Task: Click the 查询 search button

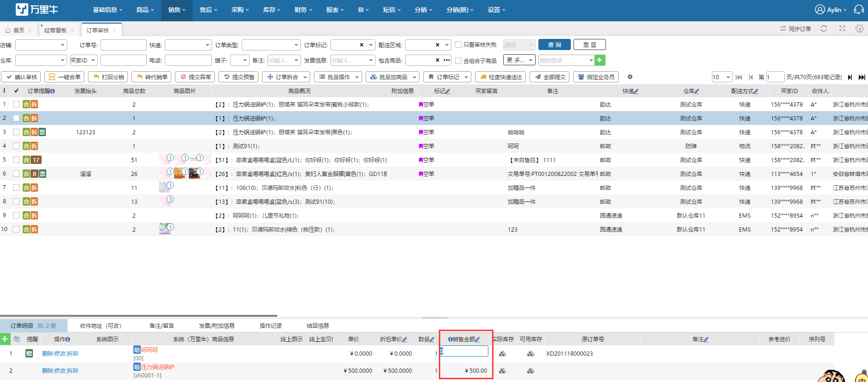Action: tap(555, 44)
